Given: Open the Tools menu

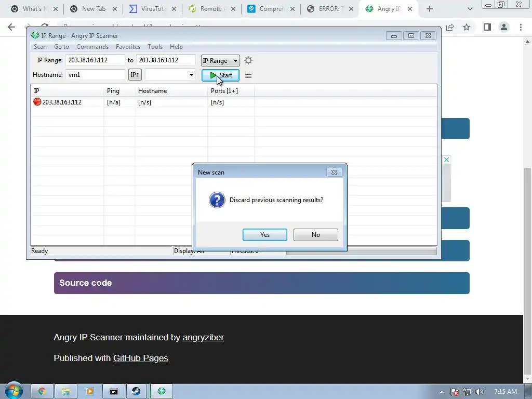Looking at the screenshot, I should point(155,47).
